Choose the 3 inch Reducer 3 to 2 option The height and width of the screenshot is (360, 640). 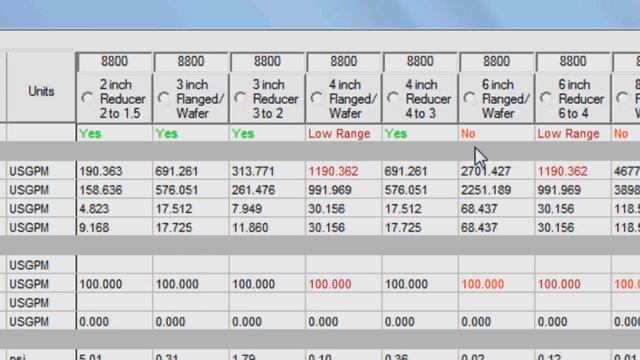(240, 98)
